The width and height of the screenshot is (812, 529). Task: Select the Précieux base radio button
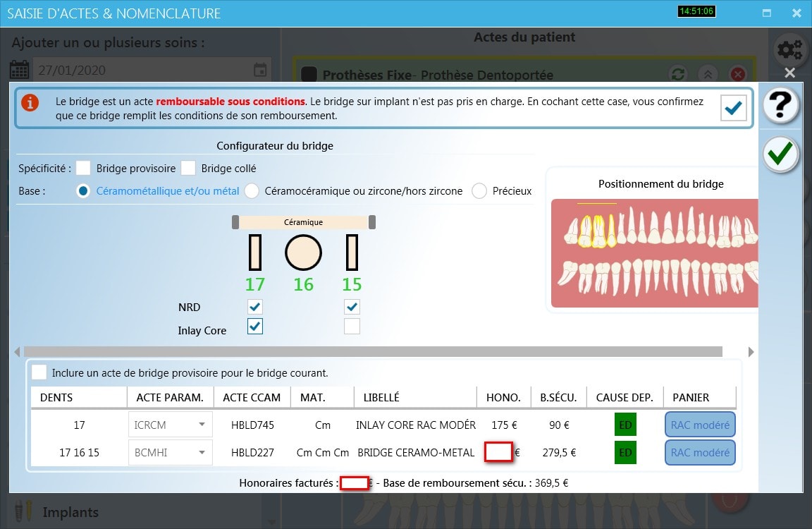(479, 191)
